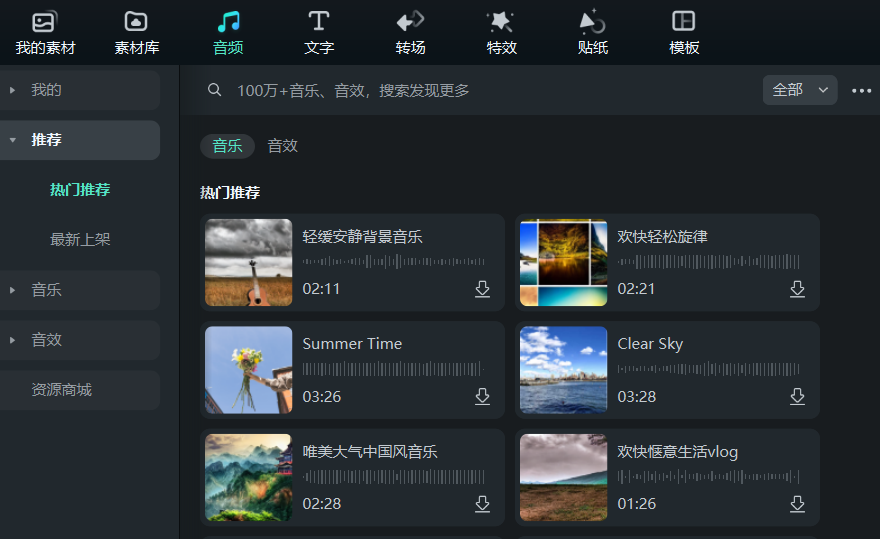The image size is (880, 539).
Task: Click the 02:11 duration label
Action: pos(321,289)
